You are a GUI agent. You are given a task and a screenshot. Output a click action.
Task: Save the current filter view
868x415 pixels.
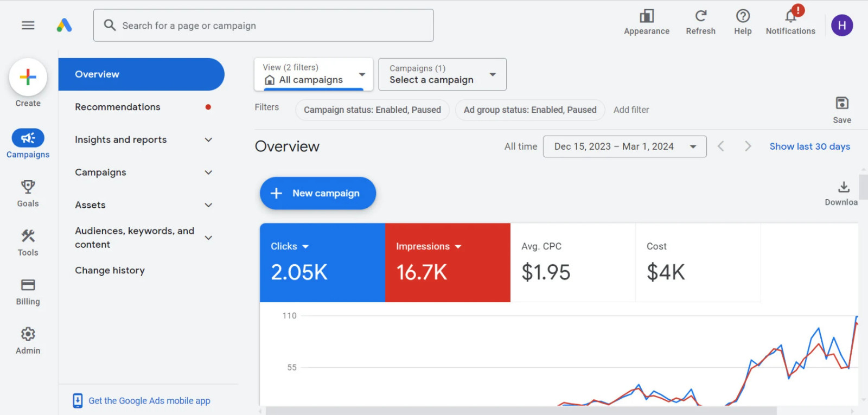(842, 110)
